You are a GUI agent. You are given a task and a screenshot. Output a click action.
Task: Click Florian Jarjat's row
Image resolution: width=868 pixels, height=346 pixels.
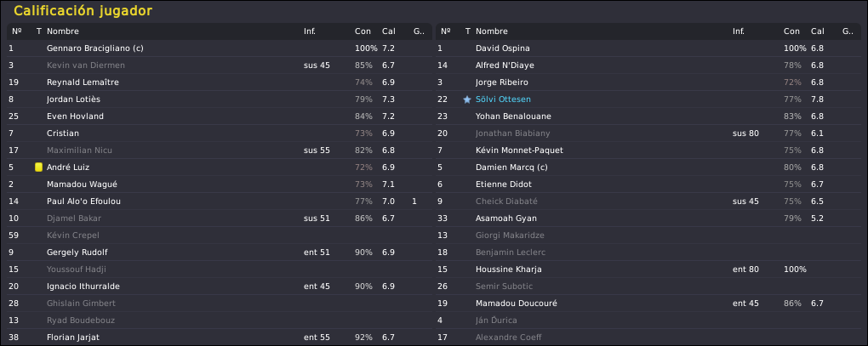point(220,337)
